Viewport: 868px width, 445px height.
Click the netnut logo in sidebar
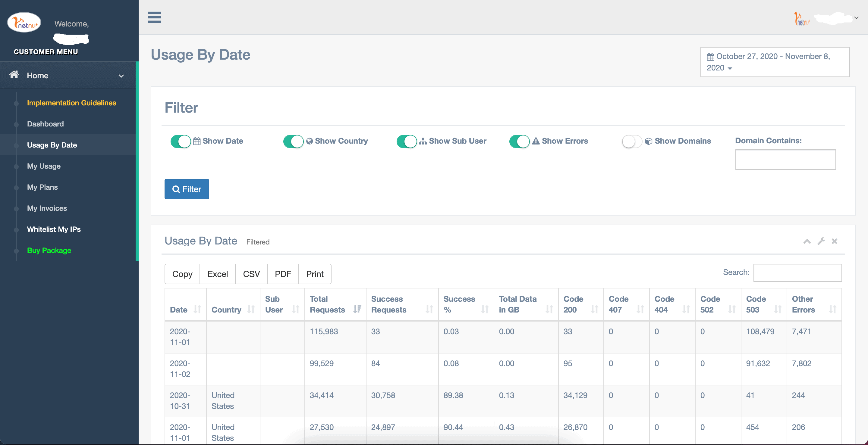pos(24,23)
